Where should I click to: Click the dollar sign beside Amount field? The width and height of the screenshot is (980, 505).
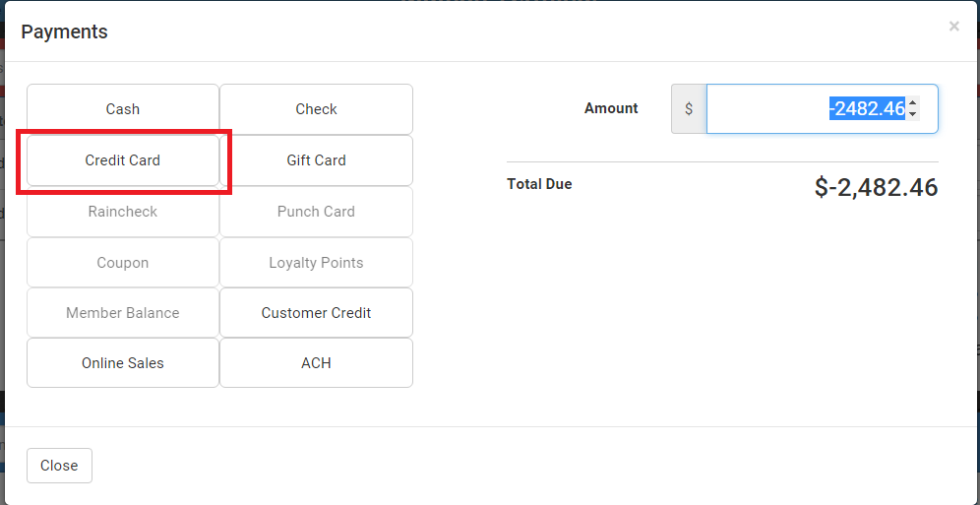pyautogui.click(x=689, y=109)
